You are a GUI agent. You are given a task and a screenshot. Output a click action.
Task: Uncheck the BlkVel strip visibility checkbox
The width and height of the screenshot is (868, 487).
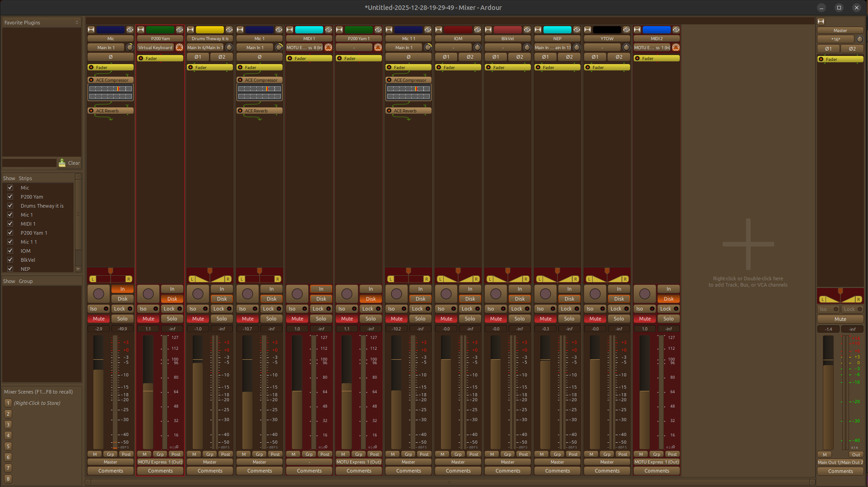coord(10,260)
